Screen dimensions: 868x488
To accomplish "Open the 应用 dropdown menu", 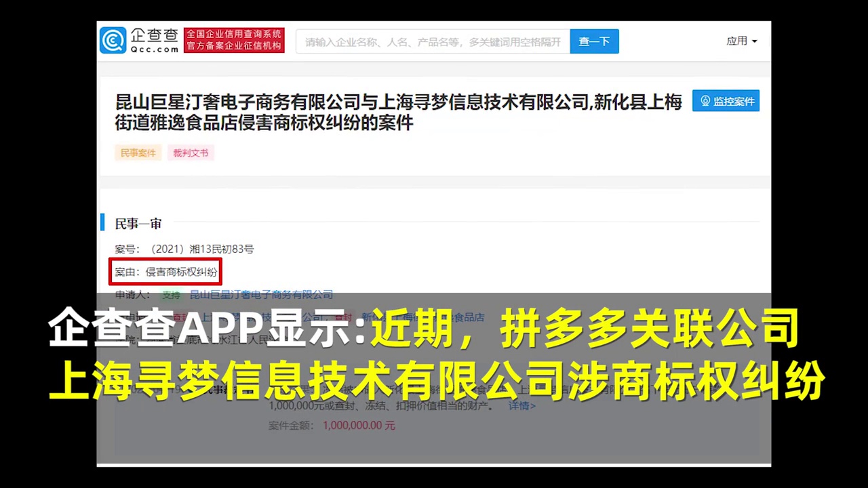I will [x=741, y=41].
